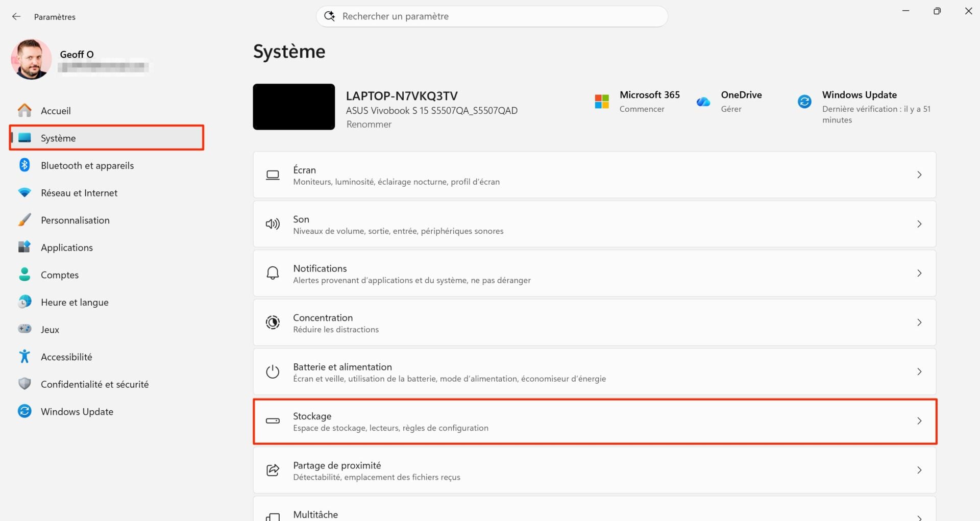Select the Bluetooth et appareils sidebar icon
The height and width of the screenshot is (521, 980).
(24, 165)
